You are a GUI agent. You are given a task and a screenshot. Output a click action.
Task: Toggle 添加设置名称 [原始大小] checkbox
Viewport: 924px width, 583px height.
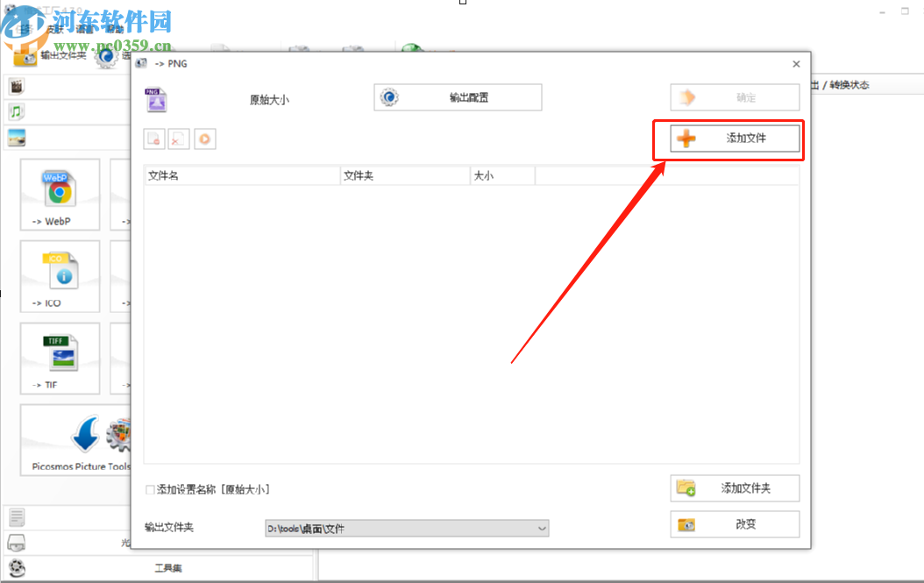click(150, 490)
